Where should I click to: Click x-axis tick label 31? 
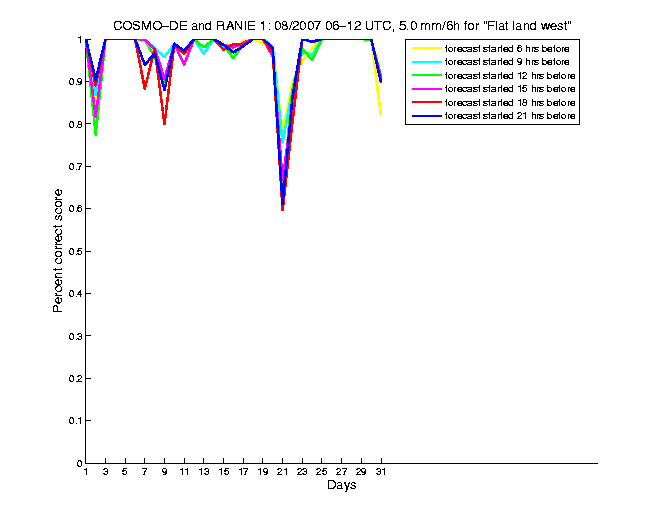click(x=381, y=472)
